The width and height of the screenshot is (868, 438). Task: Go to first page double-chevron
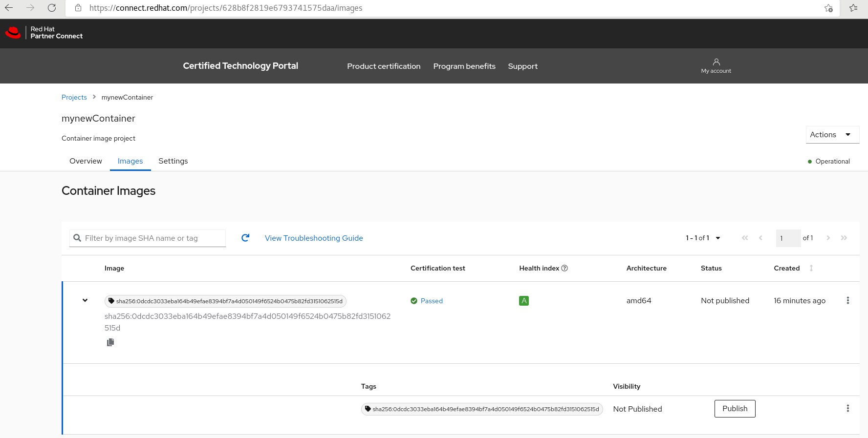pyautogui.click(x=745, y=238)
